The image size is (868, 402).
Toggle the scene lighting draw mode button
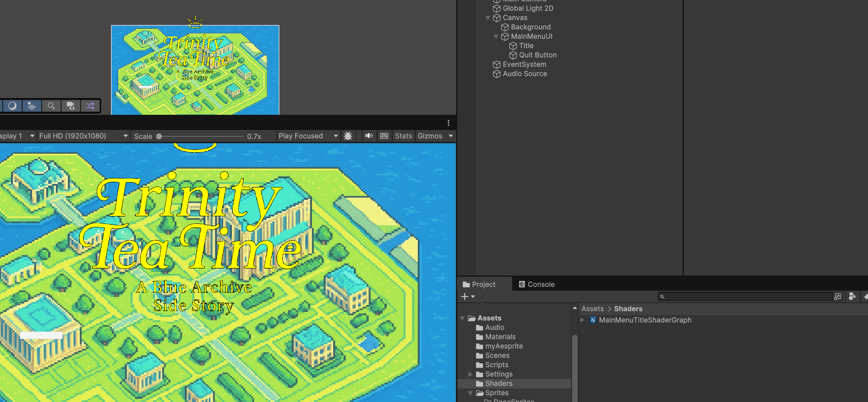(x=12, y=106)
